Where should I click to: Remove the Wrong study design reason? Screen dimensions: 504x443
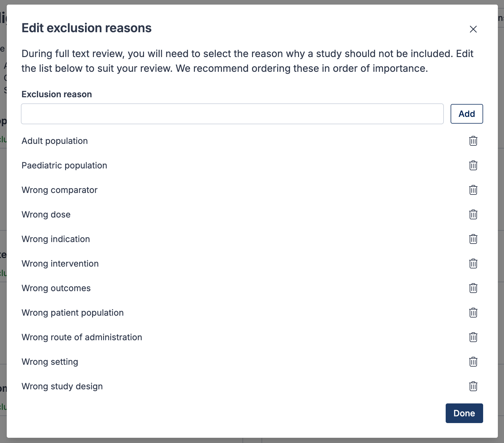point(473,386)
